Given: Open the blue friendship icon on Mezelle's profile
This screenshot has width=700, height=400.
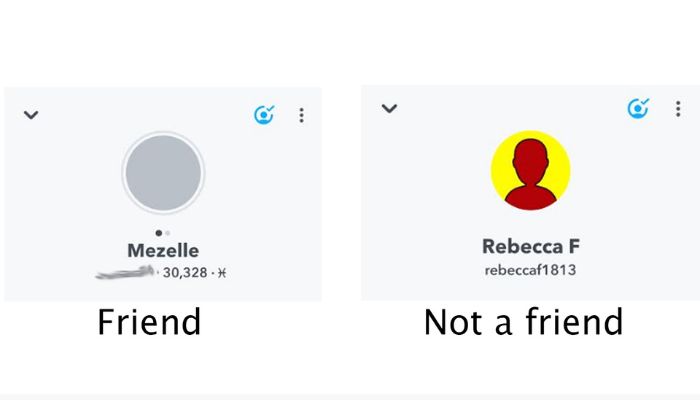Looking at the screenshot, I should coord(264,115).
